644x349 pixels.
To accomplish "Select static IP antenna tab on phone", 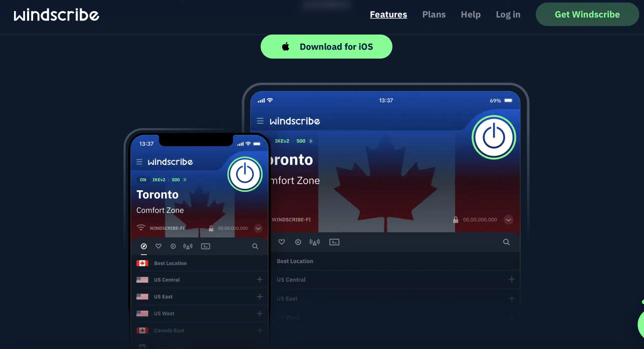I will point(188,246).
